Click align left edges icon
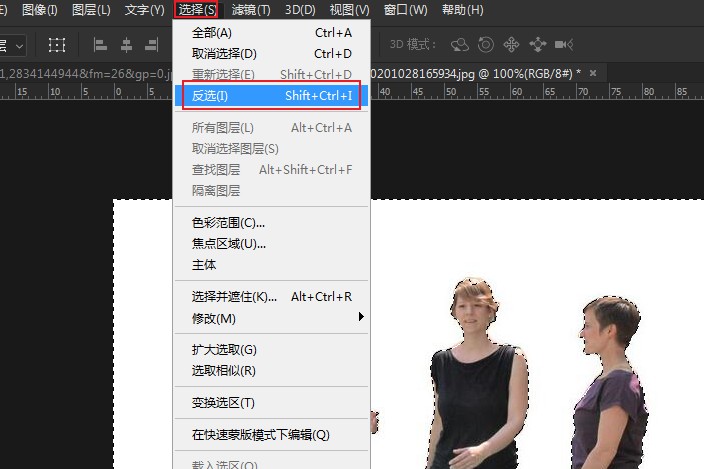The image size is (704, 469). pyautogui.click(x=100, y=45)
